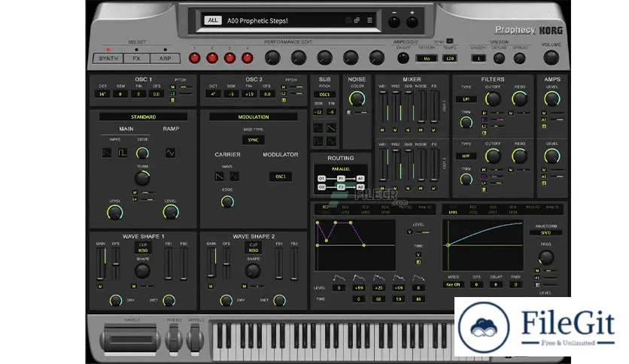Open OSC 2 MODULATION type selector
This screenshot has width=629, height=364.
254,117
